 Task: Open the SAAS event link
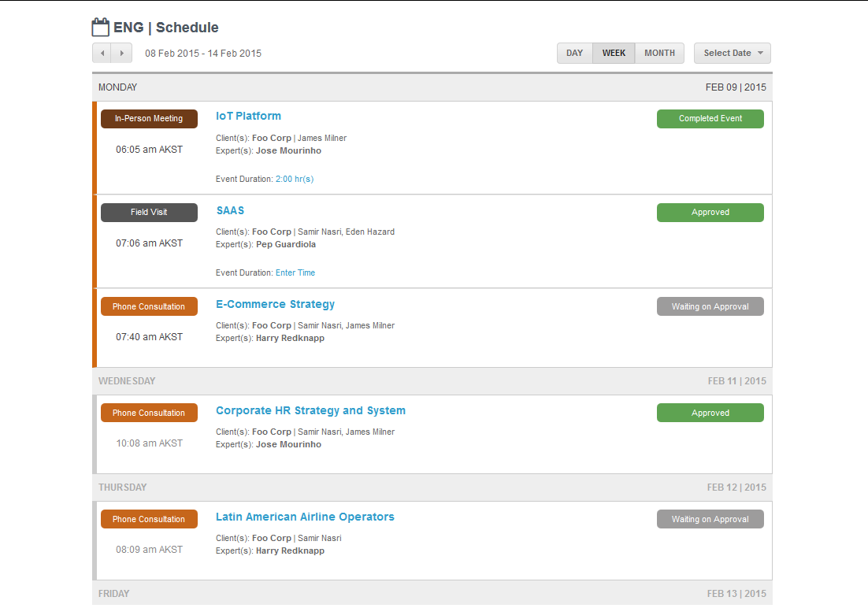pos(230,210)
